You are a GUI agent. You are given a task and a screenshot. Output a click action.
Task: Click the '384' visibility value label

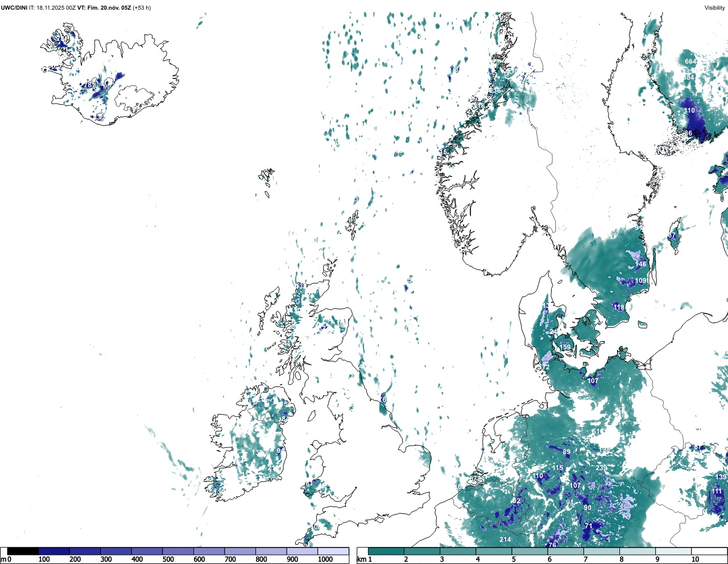pos(689,77)
